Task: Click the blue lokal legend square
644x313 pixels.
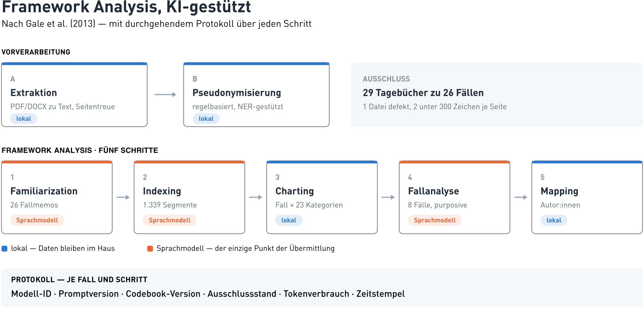Action: tap(5, 249)
